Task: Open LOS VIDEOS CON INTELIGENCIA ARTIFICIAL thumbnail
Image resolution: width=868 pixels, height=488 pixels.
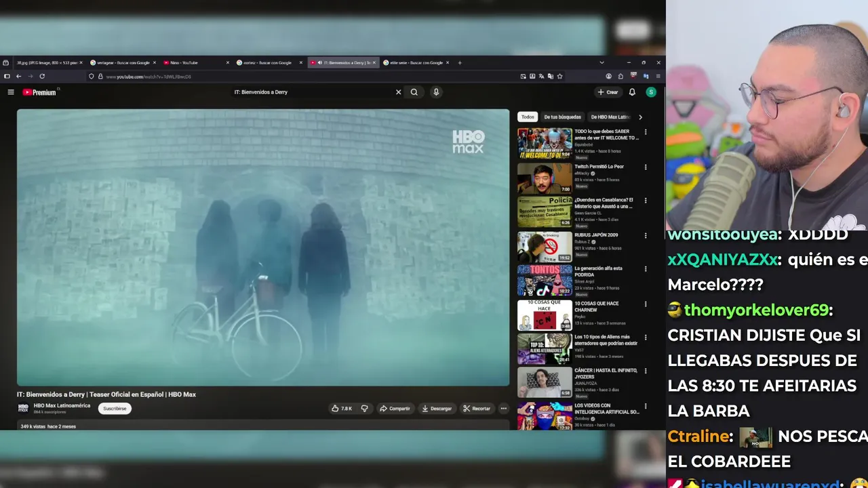Action: [545, 415]
